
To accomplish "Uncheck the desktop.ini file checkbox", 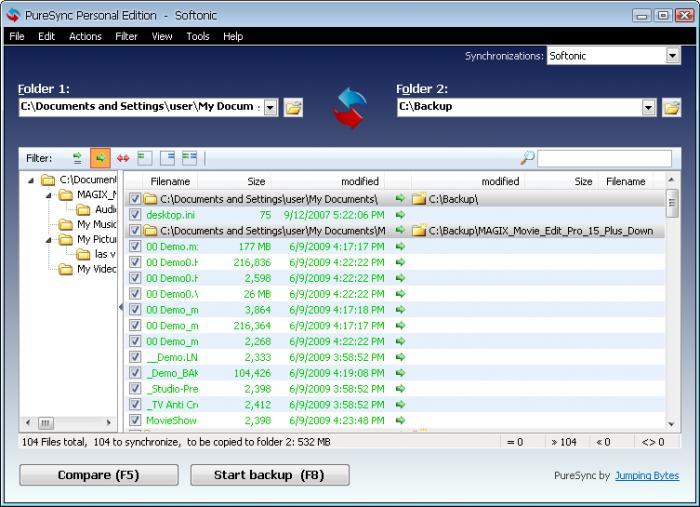I will click(x=135, y=215).
